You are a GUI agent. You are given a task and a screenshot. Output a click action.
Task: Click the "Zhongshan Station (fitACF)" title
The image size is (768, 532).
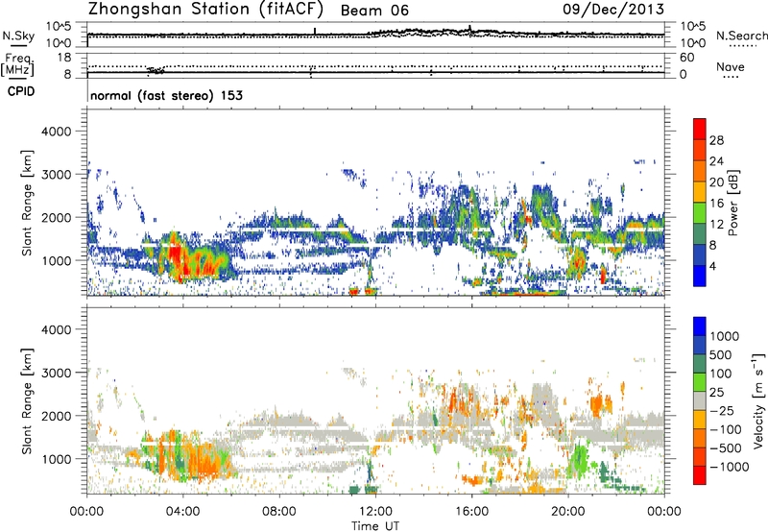205,10
